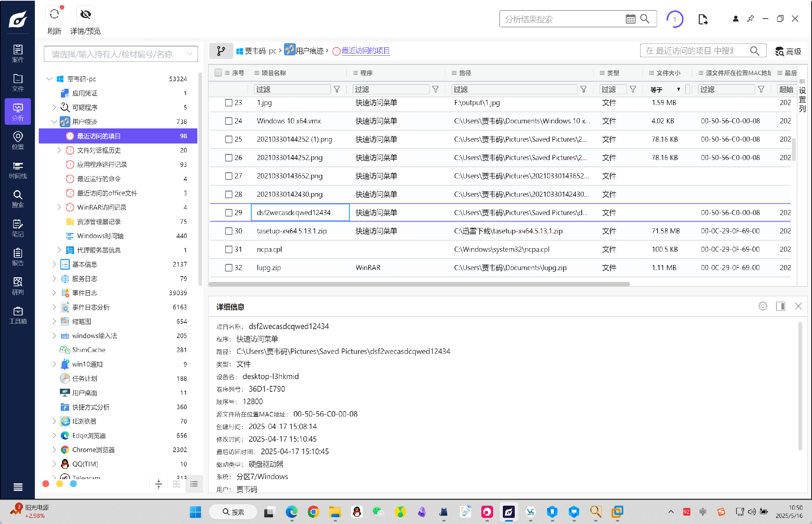This screenshot has width=812, height=524.
Task: Open detail panel settings gear
Action: pos(762,306)
